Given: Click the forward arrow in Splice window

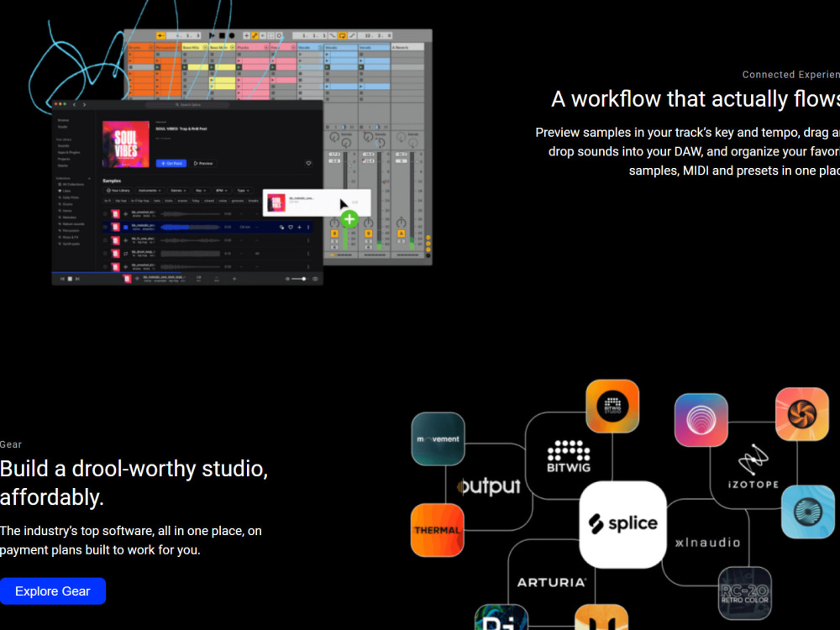Looking at the screenshot, I should (84, 104).
